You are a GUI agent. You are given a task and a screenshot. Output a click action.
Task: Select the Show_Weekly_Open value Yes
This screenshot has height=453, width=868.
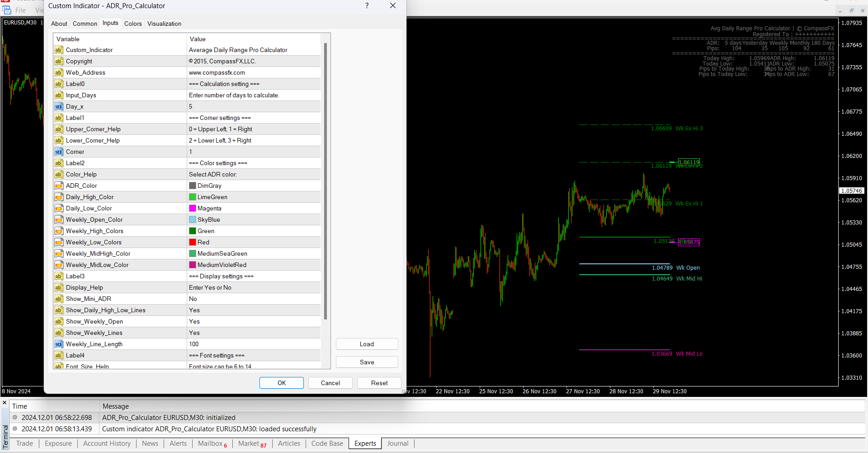pos(194,322)
